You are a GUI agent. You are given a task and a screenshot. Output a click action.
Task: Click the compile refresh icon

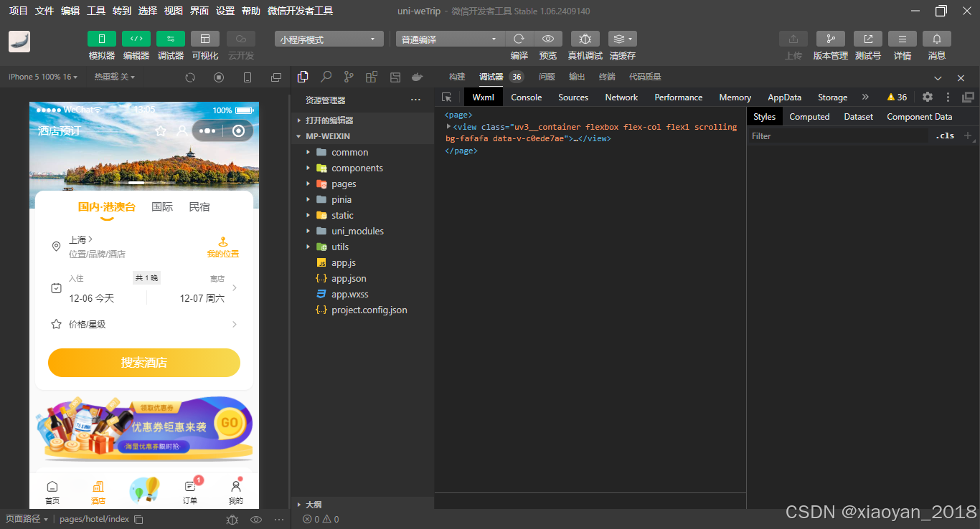pos(519,39)
